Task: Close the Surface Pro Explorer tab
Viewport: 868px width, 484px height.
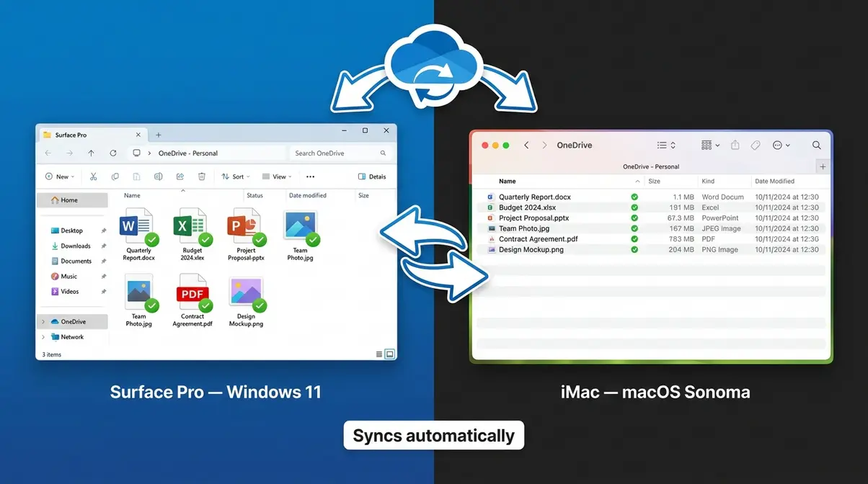Action: 138,135
